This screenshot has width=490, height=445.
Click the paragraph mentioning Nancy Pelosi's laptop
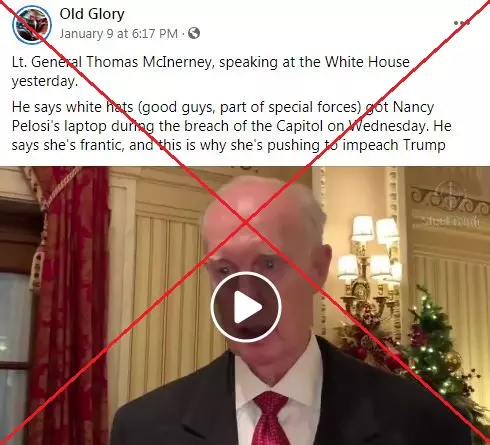coord(232,126)
